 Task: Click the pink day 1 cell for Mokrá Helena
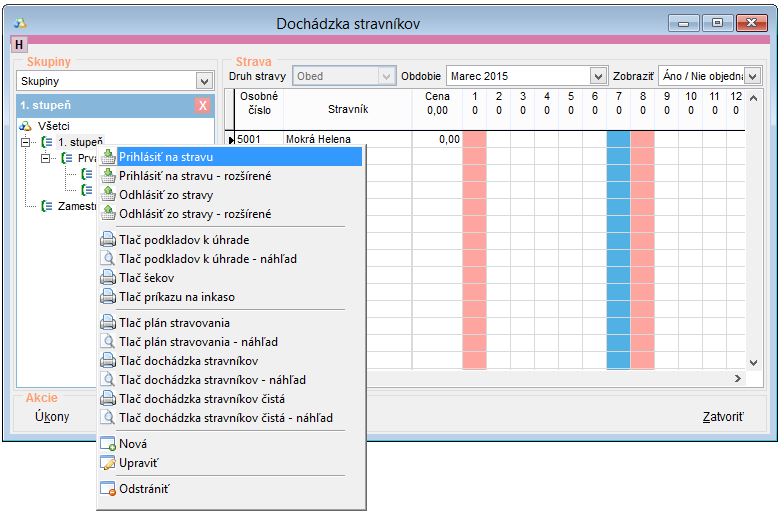pos(474,140)
